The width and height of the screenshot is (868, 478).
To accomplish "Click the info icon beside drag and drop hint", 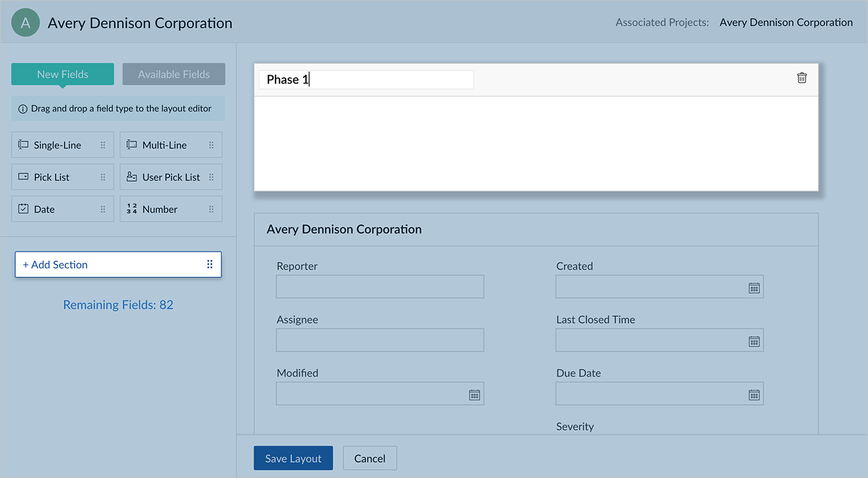I will 23,109.
